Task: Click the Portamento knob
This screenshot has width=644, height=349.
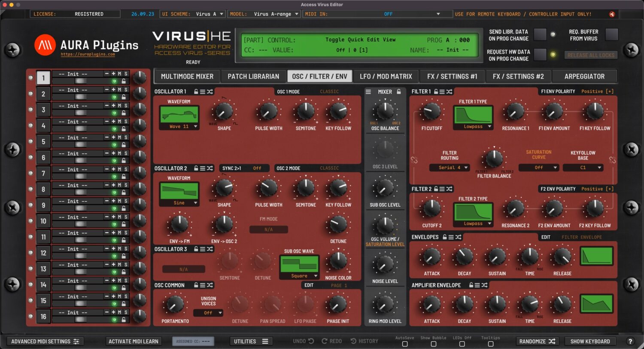Action: pos(175,304)
